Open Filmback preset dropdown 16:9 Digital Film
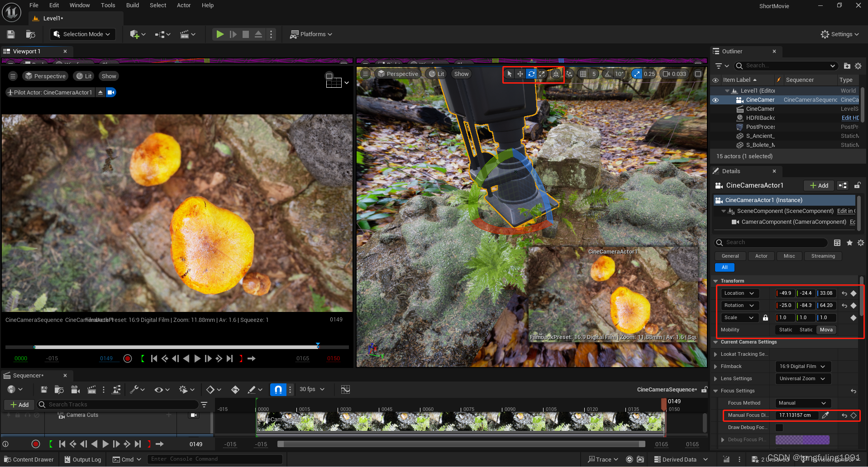This screenshot has width=868, height=467. [x=803, y=367]
